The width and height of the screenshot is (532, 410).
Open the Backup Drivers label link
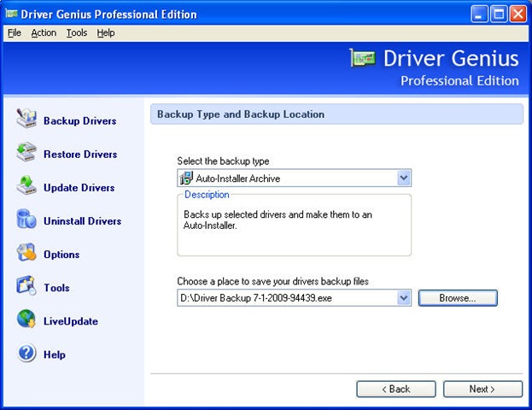80,120
